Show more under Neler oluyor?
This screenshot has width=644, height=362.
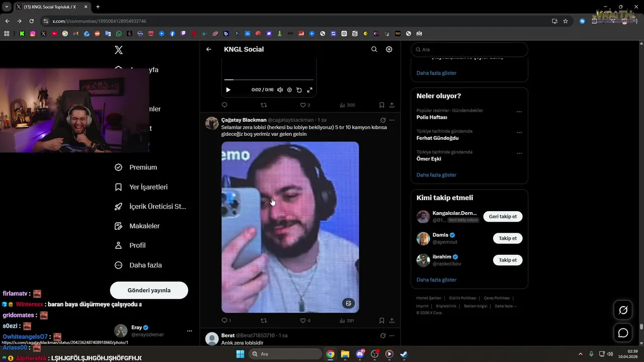[436, 175]
